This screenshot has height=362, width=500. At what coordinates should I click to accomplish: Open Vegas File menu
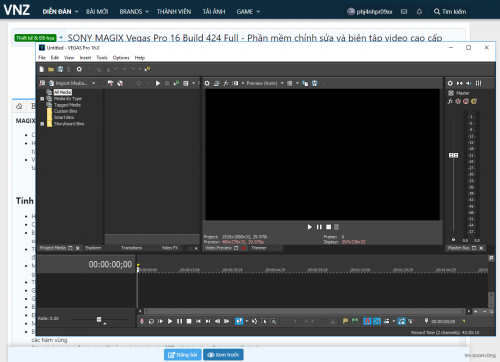tap(42, 58)
